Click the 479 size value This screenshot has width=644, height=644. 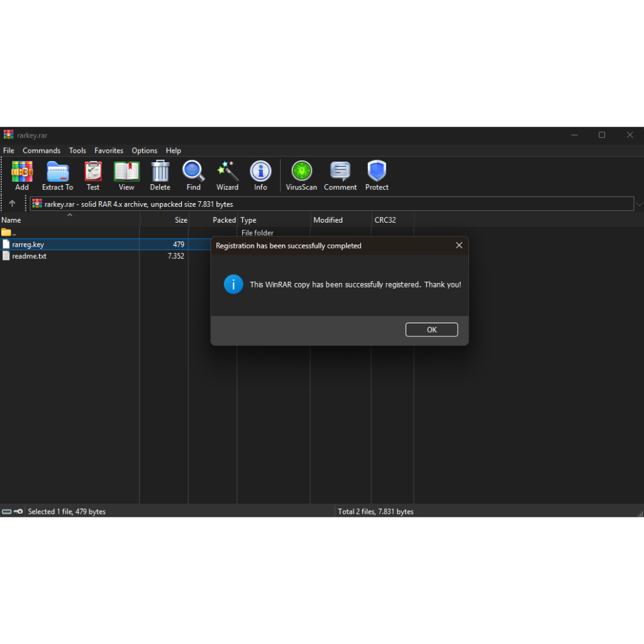coord(179,245)
